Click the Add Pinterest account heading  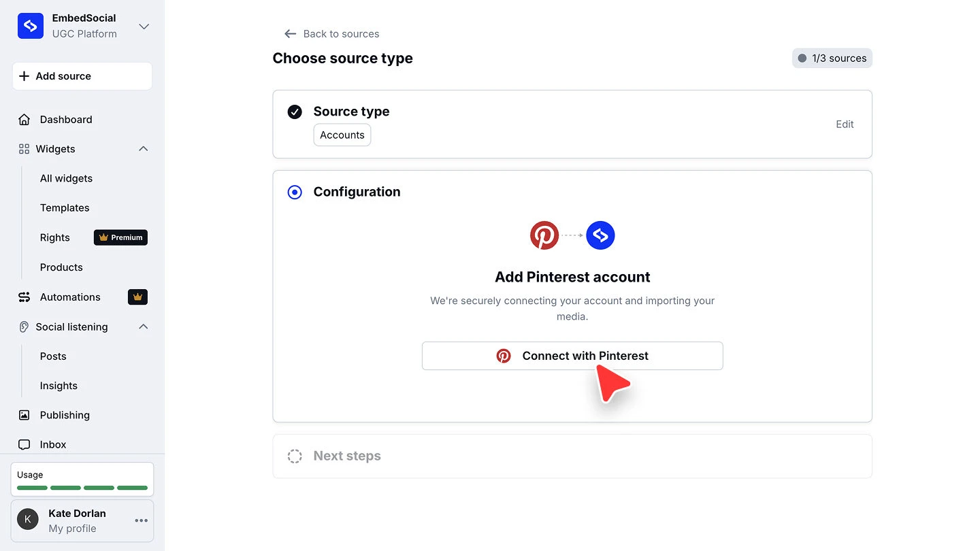[572, 277]
